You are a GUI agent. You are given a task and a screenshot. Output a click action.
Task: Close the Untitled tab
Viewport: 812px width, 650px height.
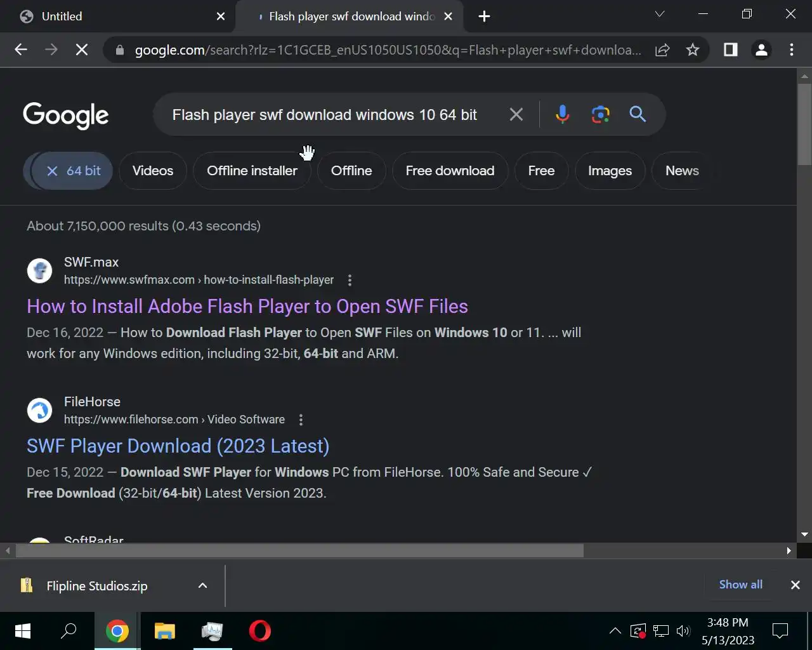(221, 17)
